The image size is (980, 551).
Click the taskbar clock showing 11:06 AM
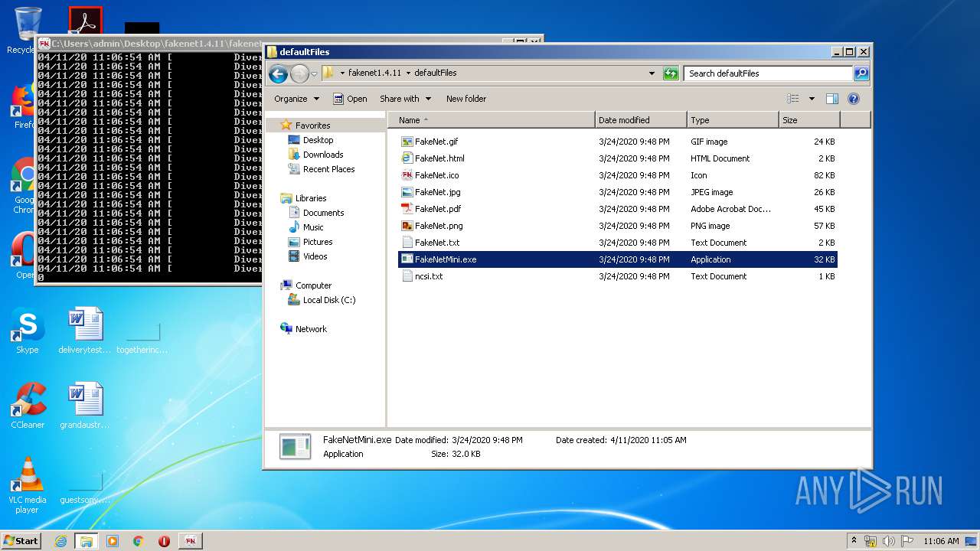tap(941, 541)
